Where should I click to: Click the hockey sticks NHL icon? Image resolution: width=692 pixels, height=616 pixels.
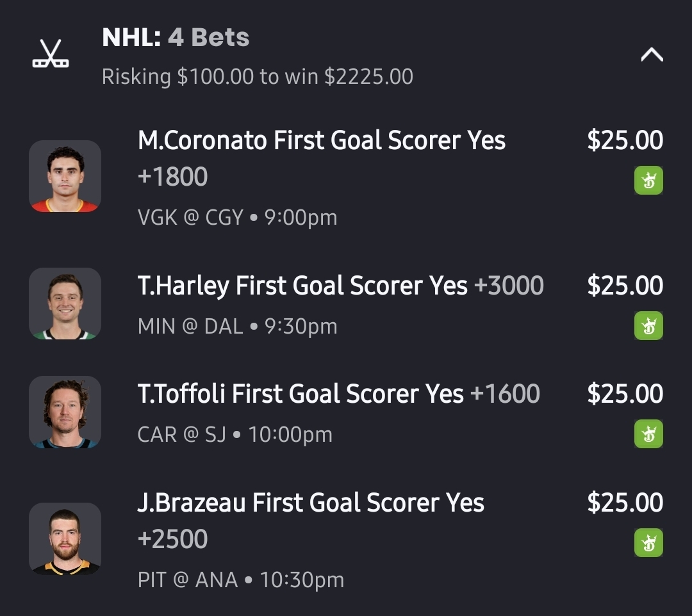pyautogui.click(x=51, y=54)
